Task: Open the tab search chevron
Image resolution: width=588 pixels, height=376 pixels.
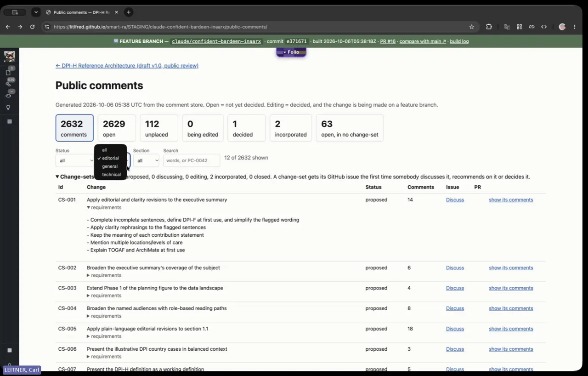Action: [36, 12]
